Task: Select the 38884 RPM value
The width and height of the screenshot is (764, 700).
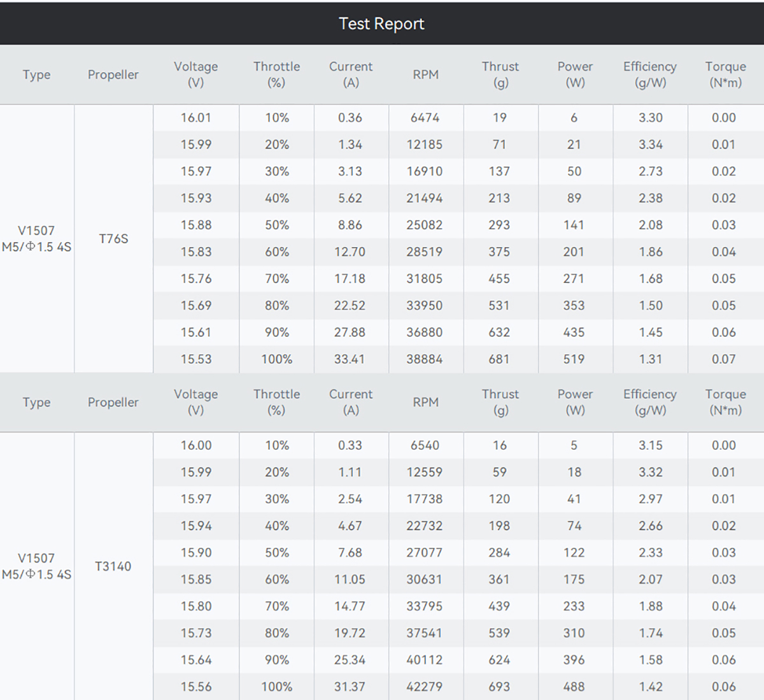Action: [425, 359]
